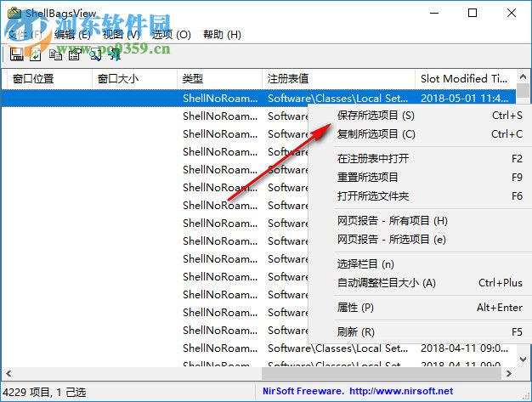Minimize the ShellBagsView window
Screen dimensions: 532x402
[x=434, y=14]
